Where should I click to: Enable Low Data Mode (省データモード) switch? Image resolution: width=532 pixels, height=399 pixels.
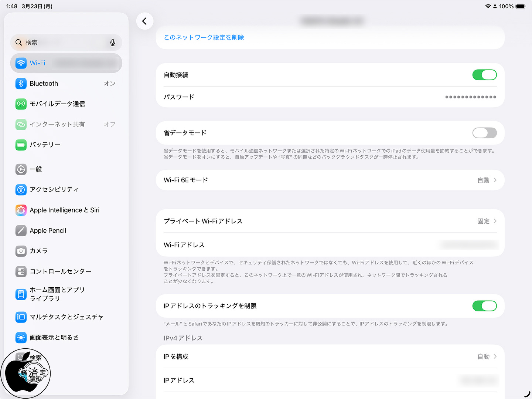click(x=484, y=133)
